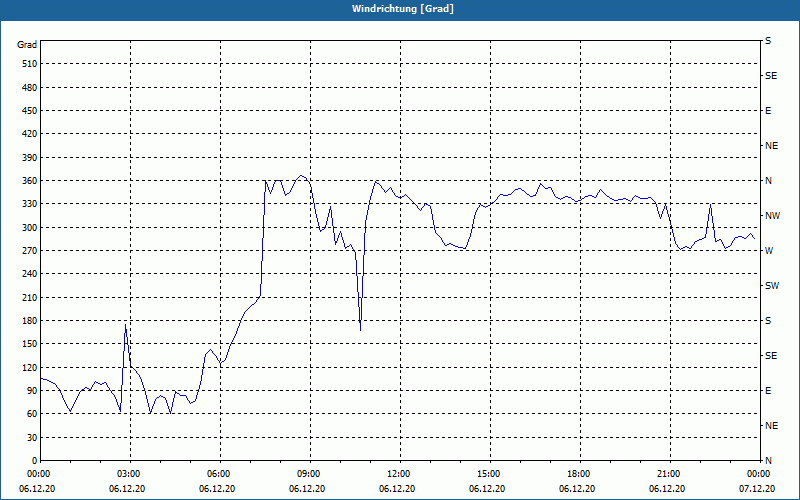Select the 60 value on the left axis
The height and width of the screenshot is (500, 800).
pos(32,414)
